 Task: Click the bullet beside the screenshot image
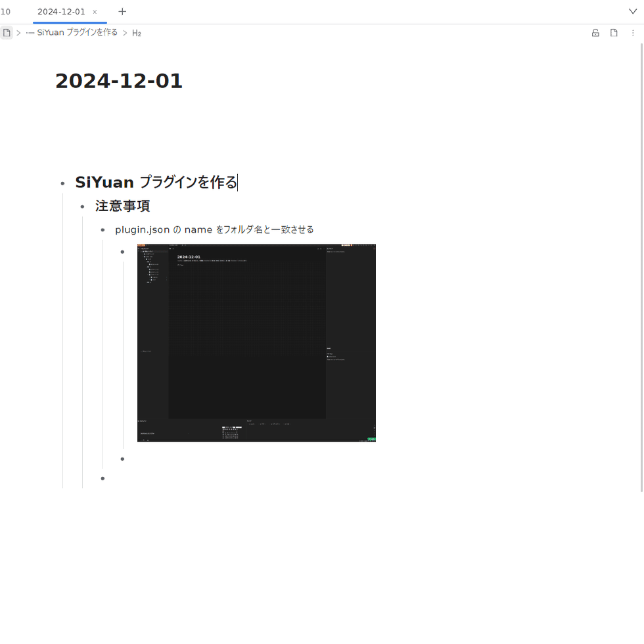click(122, 252)
